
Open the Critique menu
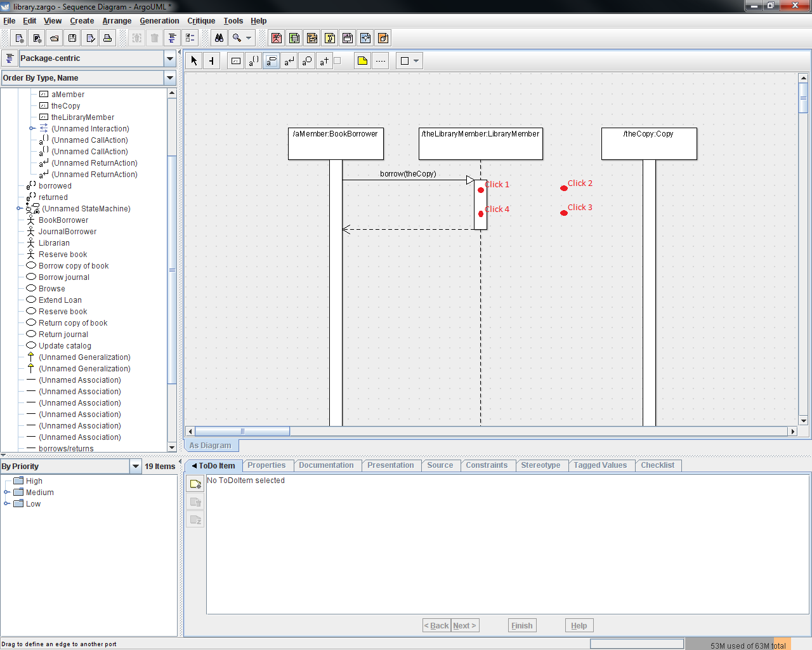[x=201, y=21]
